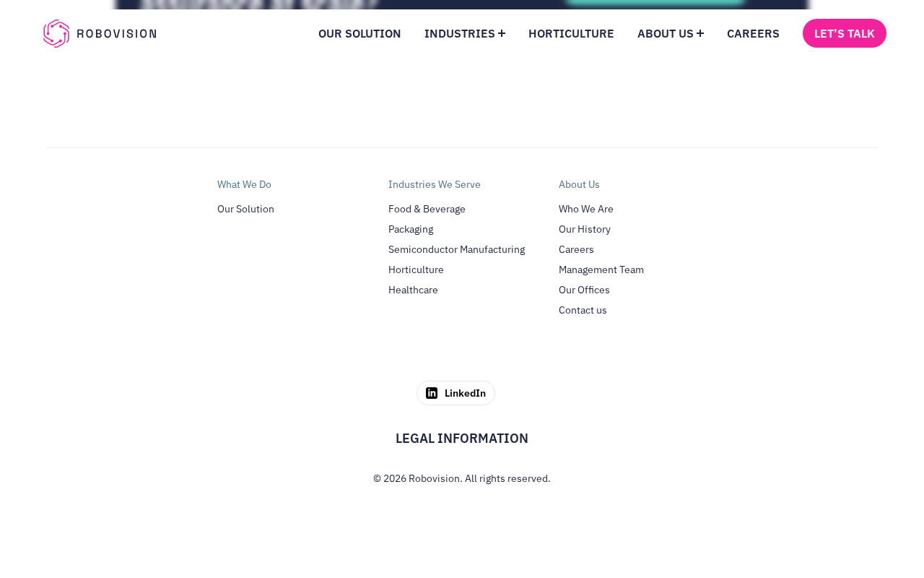924x578 pixels.
Task: Open Our Solution in top navigation
Action: click(359, 33)
